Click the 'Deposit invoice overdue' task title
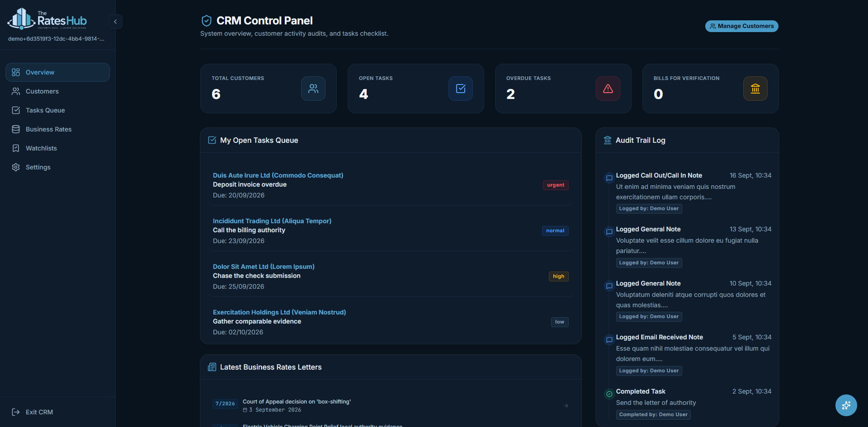The height and width of the screenshot is (427, 868). click(250, 184)
